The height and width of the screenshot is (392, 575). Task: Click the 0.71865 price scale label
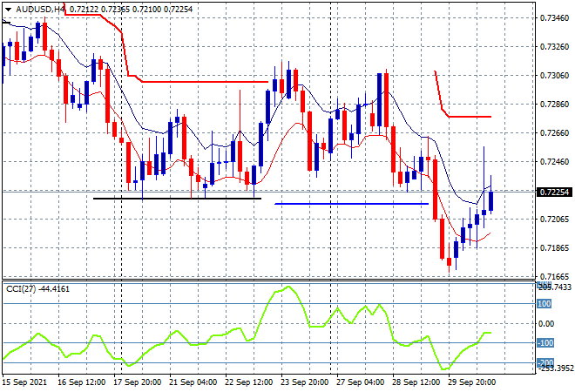coord(554,248)
